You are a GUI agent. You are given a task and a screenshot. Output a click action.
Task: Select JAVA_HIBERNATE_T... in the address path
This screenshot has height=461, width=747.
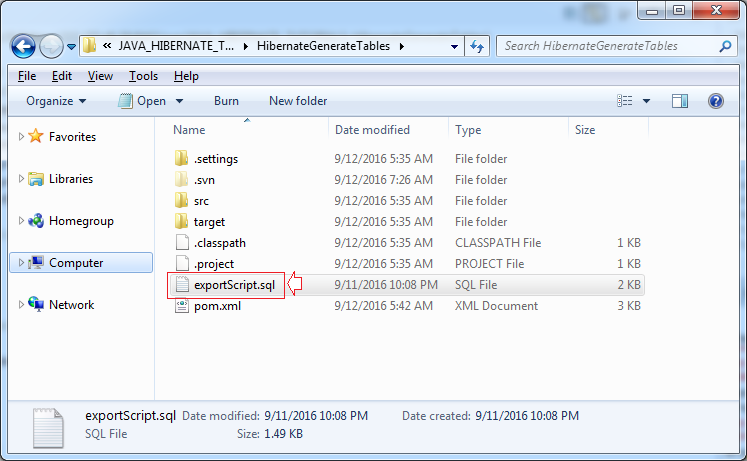(176, 46)
